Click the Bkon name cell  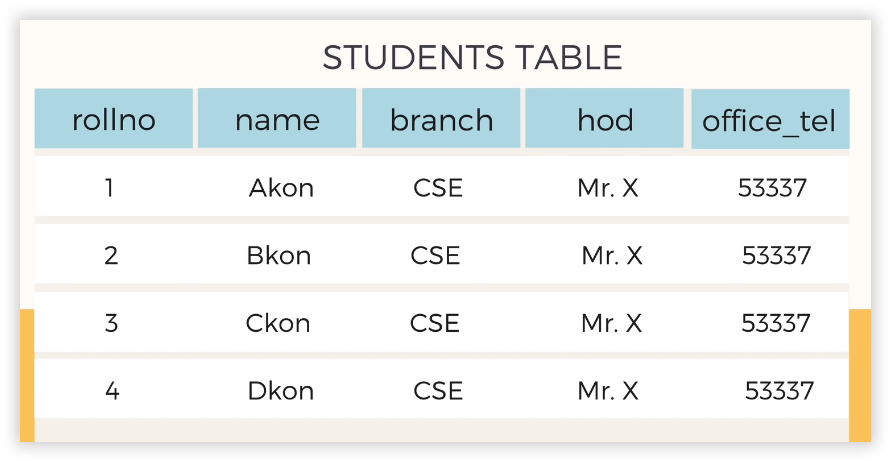coord(279,255)
